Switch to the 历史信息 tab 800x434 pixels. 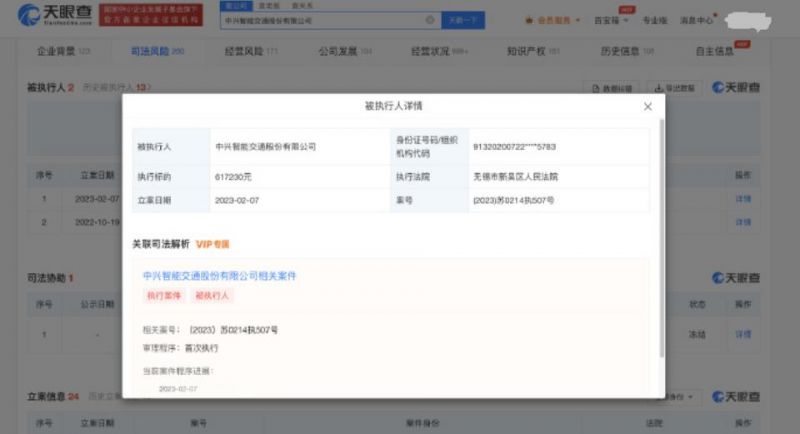627,51
